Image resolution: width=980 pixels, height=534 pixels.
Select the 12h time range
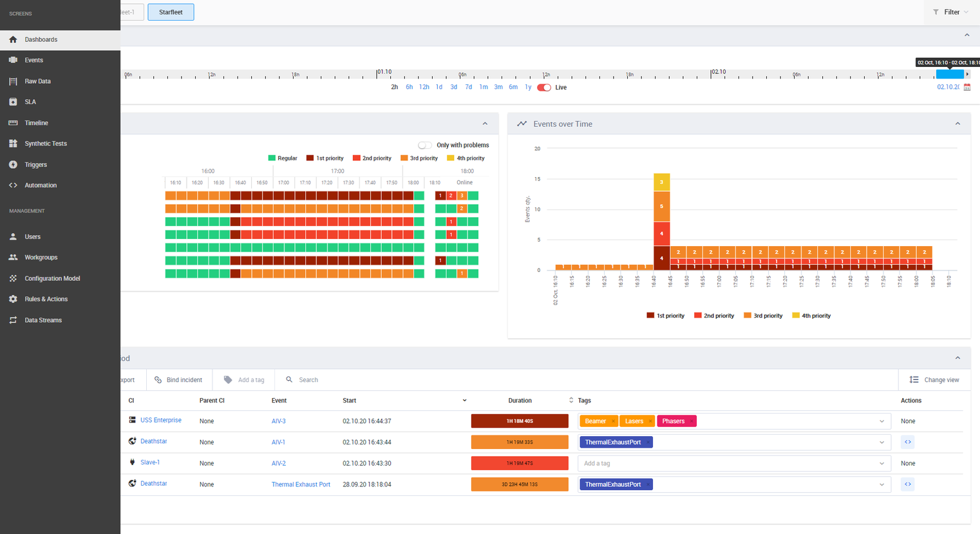[424, 87]
